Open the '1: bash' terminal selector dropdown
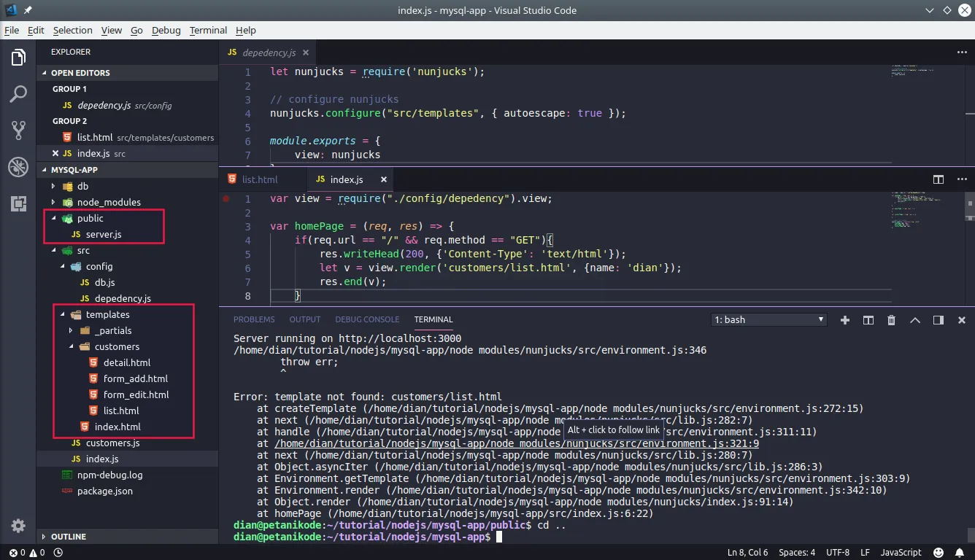This screenshot has height=560, width=975. 769,320
